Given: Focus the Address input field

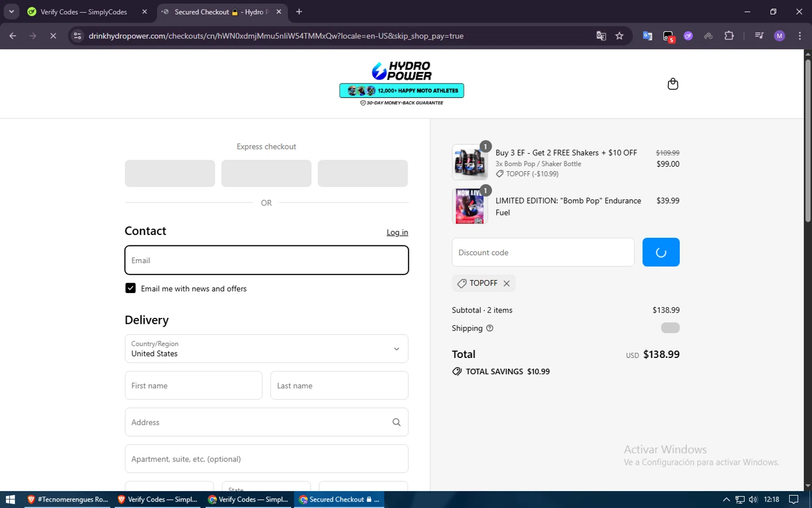Looking at the screenshot, I should click(x=266, y=422).
